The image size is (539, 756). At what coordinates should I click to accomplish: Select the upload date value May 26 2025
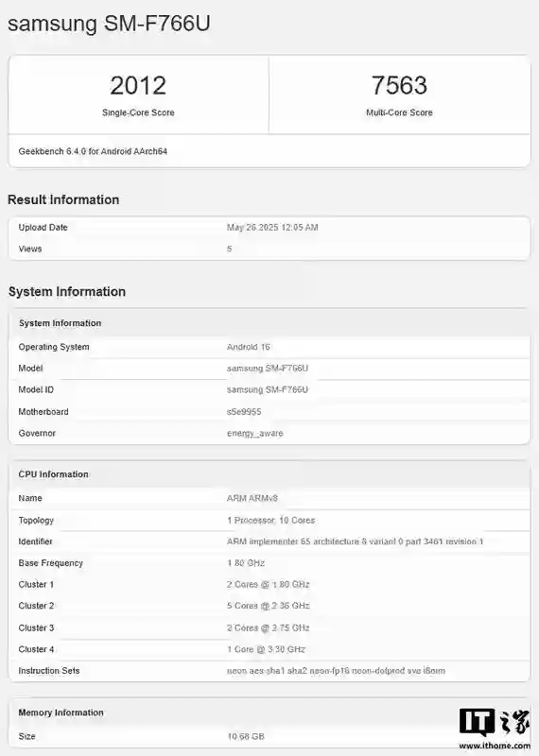[272, 228]
